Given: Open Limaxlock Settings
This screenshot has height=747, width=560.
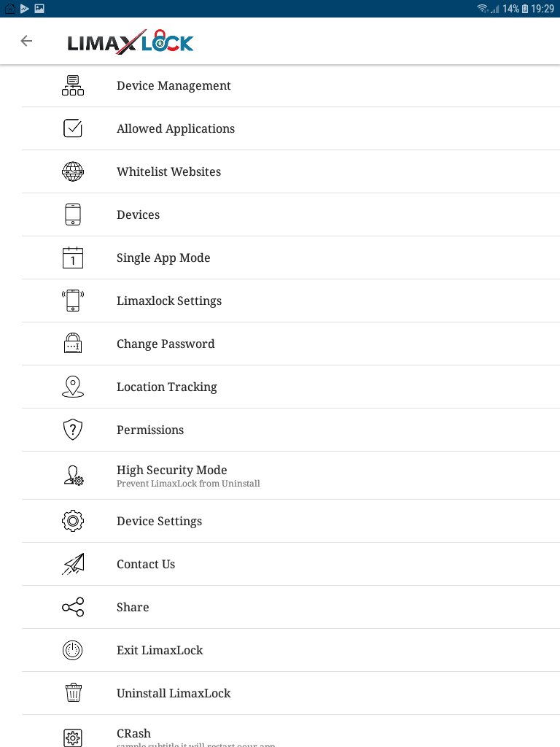Looking at the screenshot, I should pyautogui.click(x=291, y=301).
